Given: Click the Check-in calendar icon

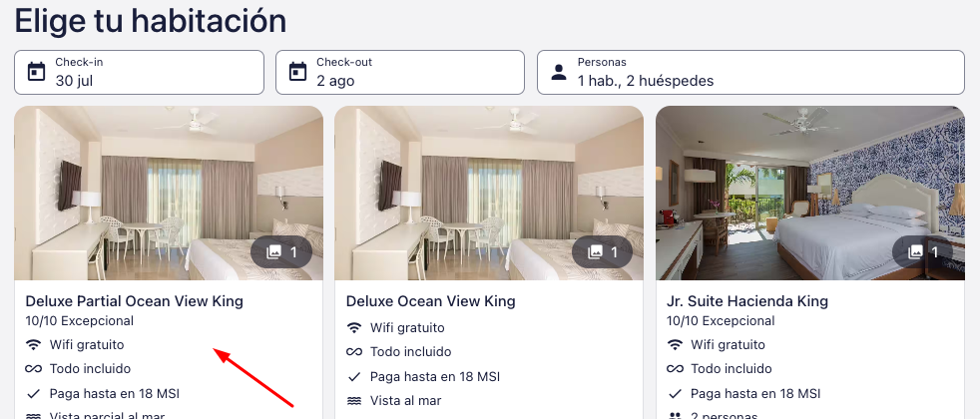Looking at the screenshot, I should pyautogui.click(x=36, y=72).
